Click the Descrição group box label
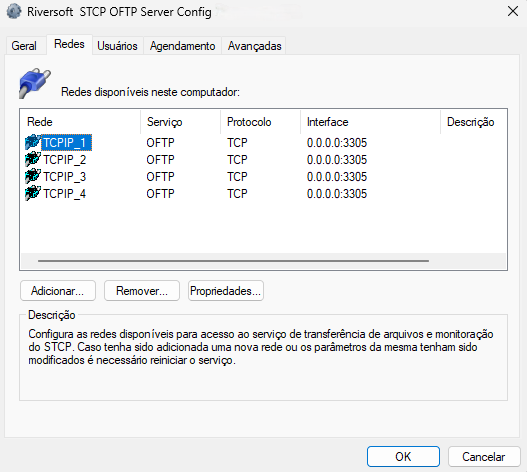527x472 pixels. coord(52,315)
